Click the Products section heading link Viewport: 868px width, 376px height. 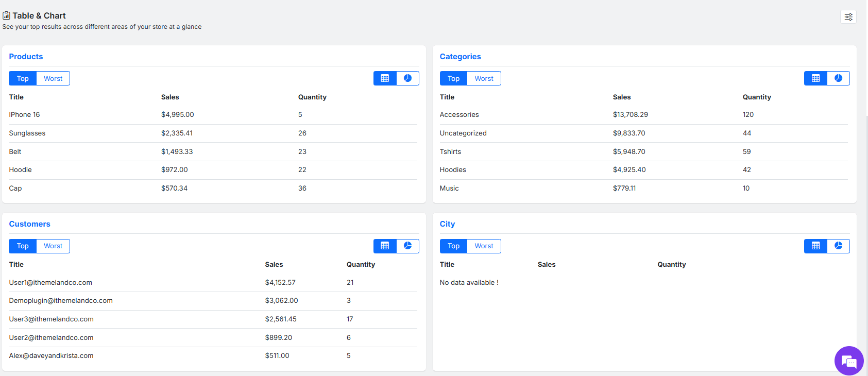point(26,57)
